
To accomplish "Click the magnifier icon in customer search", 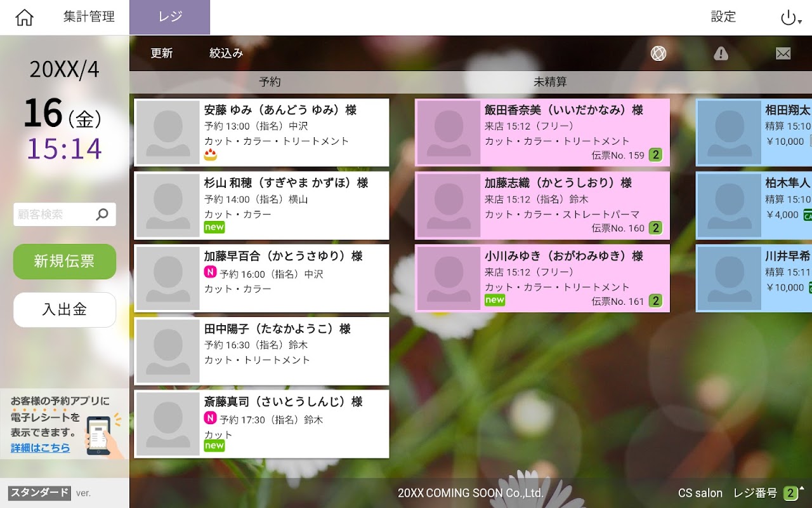I will click(102, 215).
